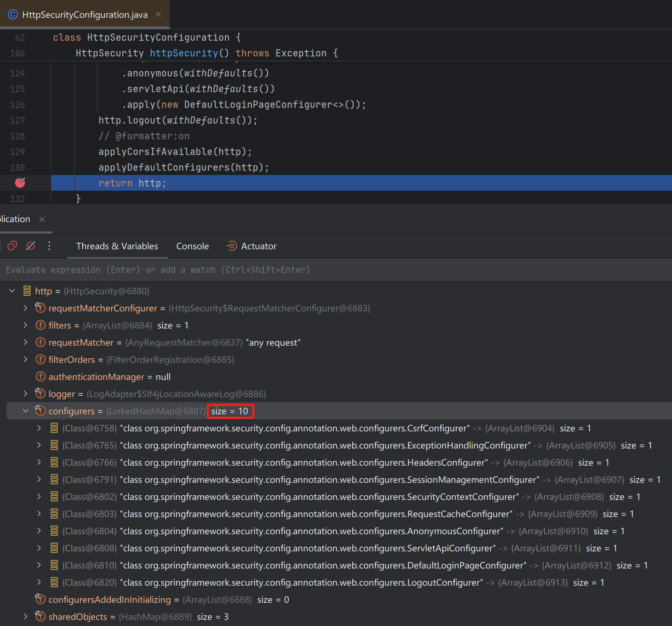Image resolution: width=672 pixels, height=626 pixels.
Task: Close the HttpSecurityConfiguration.java editor tab
Action: pos(159,15)
